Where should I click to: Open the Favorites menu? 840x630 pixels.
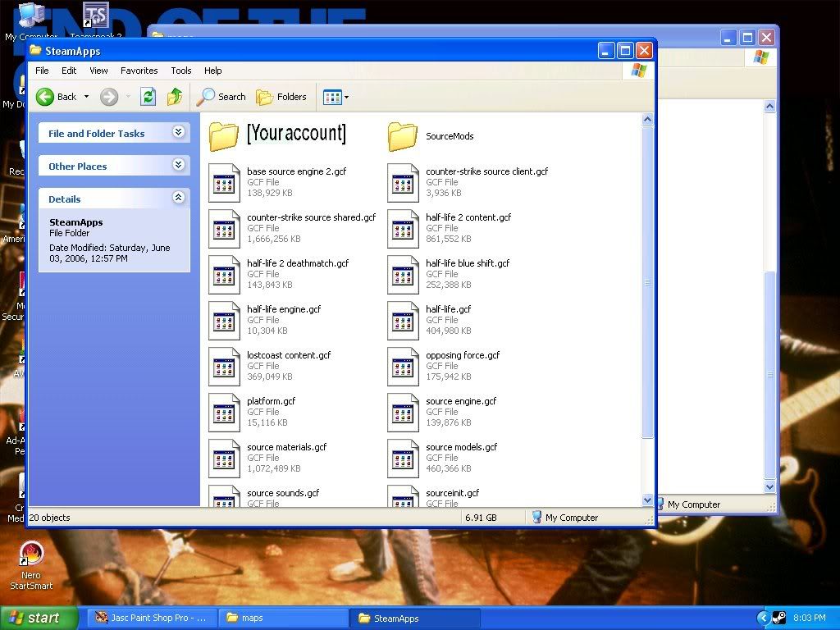[139, 71]
